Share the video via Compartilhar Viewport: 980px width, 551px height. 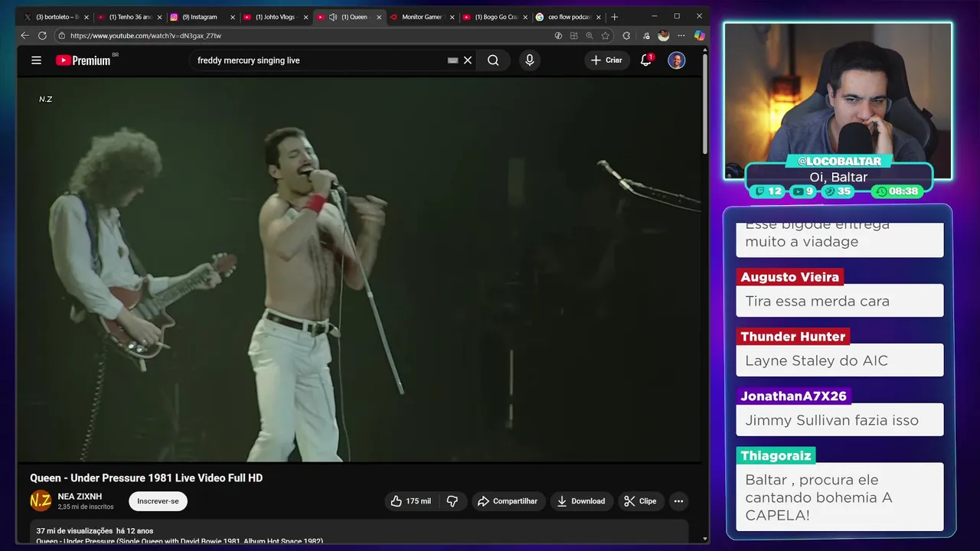(x=508, y=501)
